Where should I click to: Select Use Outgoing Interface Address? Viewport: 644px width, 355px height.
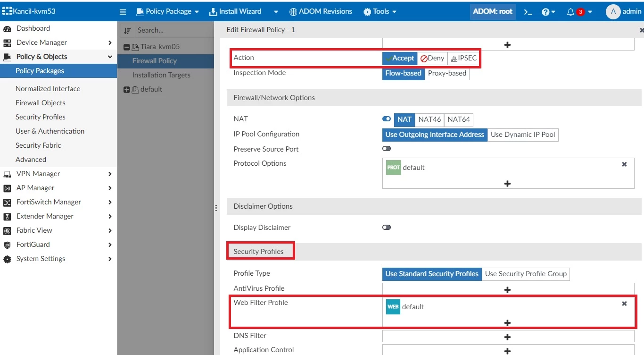(x=435, y=135)
